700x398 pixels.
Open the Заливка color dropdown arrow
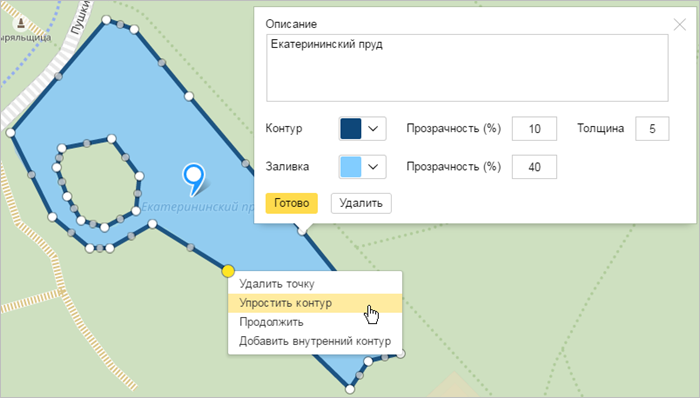373,167
